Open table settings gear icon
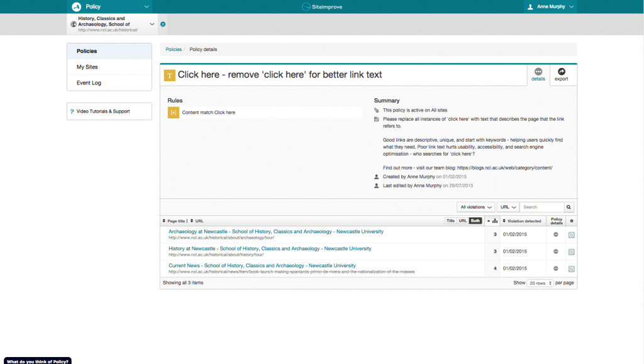 (570, 221)
